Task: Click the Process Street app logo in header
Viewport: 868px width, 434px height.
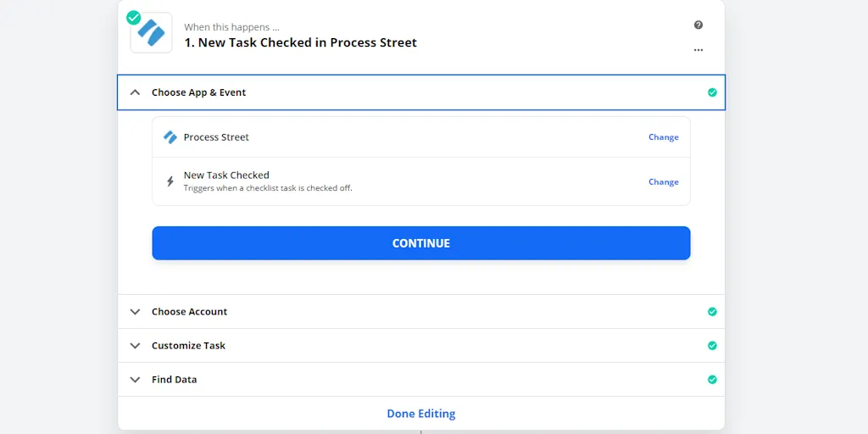Action: coord(151,33)
